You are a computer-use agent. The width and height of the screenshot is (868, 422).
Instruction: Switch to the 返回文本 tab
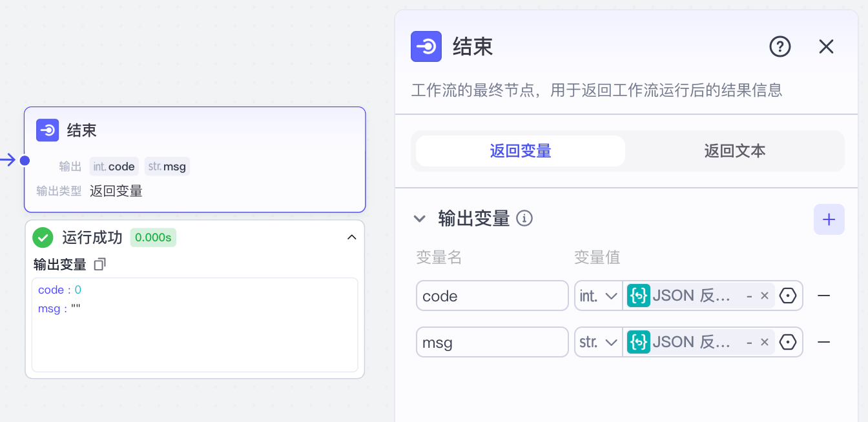(x=734, y=150)
